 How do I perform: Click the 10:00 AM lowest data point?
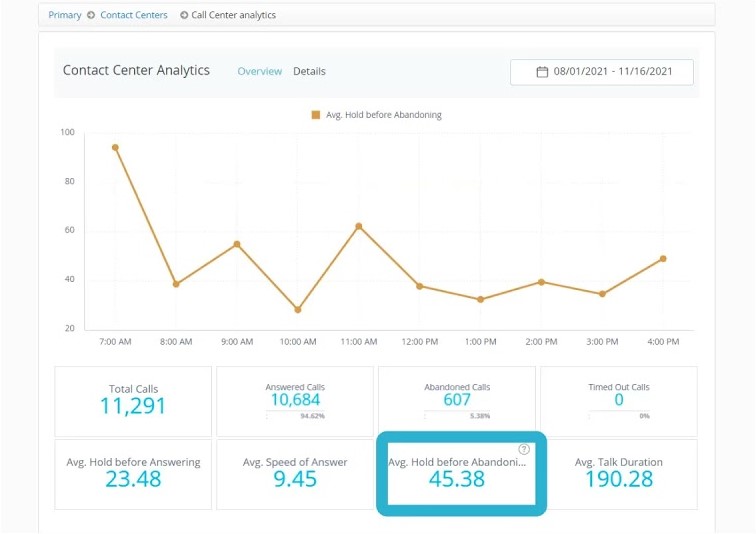(x=298, y=310)
